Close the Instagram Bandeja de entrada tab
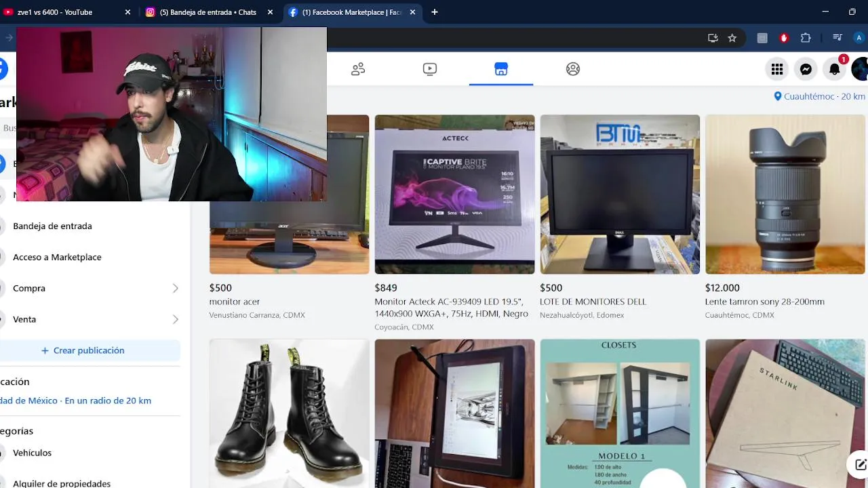 (270, 12)
